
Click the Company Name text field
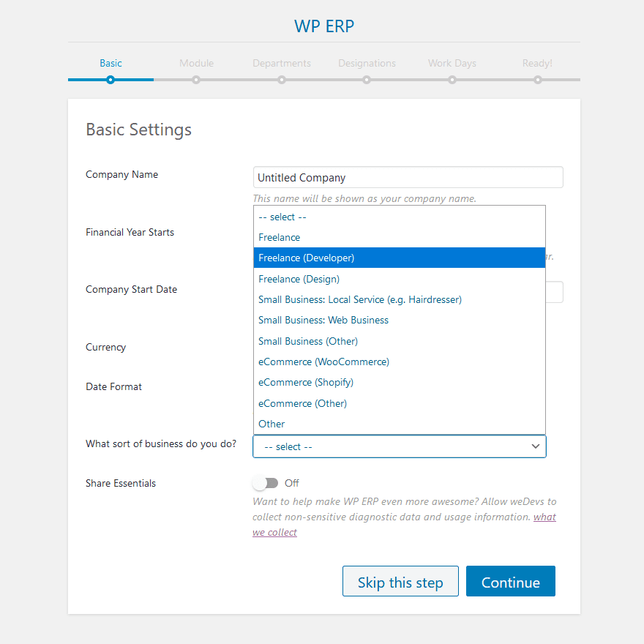point(408,177)
